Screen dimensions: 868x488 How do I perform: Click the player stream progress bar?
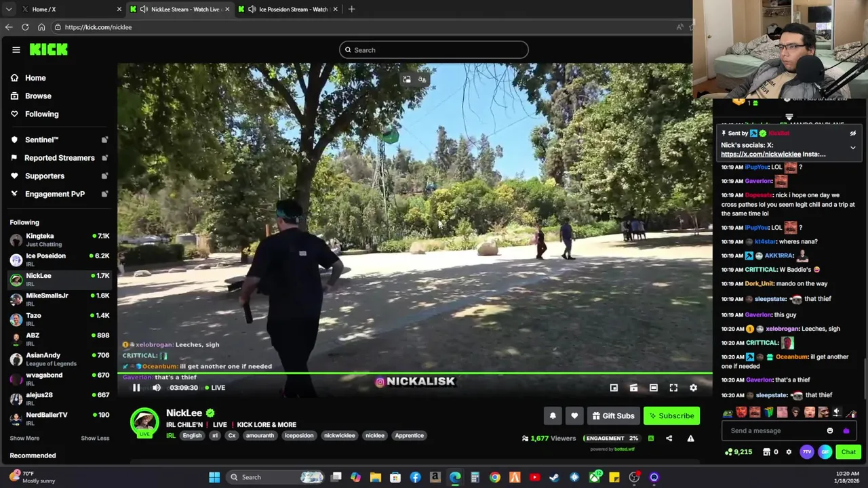point(415,373)
